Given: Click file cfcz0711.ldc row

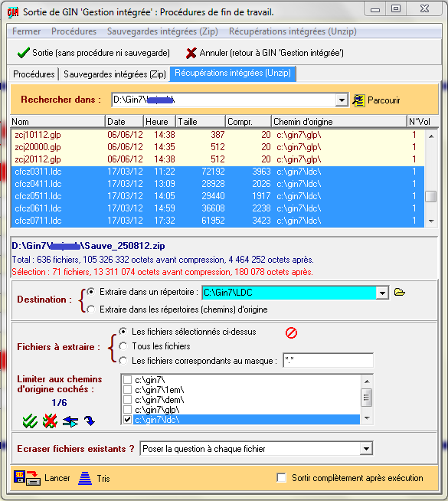Looking at the screenshot, I should (x=217, y=221).
